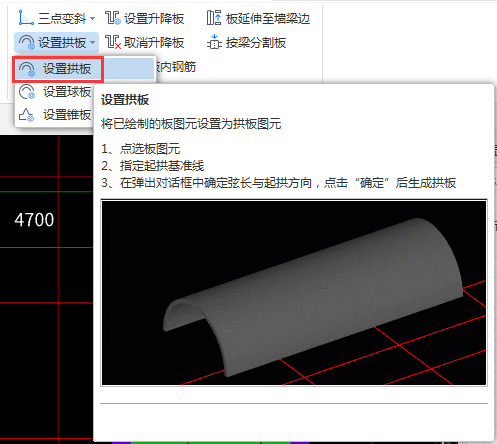This screenshot has height=444, width=497.
Task: Click the 取消升降板 icon
Action: tap(113, 42)
